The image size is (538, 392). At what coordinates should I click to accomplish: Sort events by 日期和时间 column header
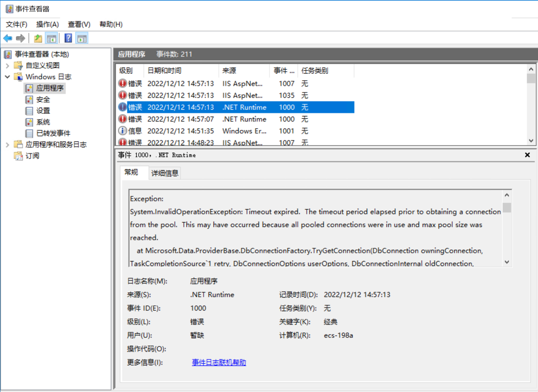181,71
